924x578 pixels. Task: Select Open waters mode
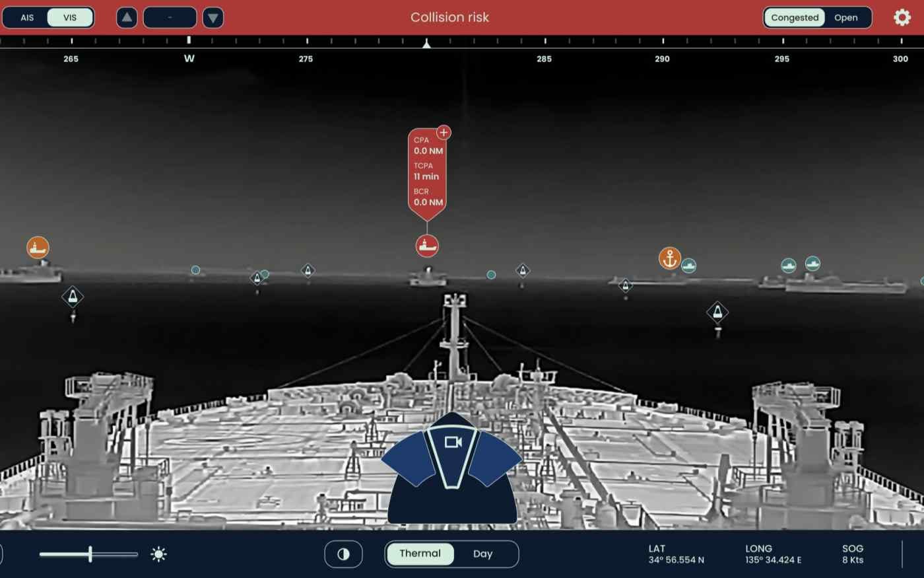coord(846,18)
